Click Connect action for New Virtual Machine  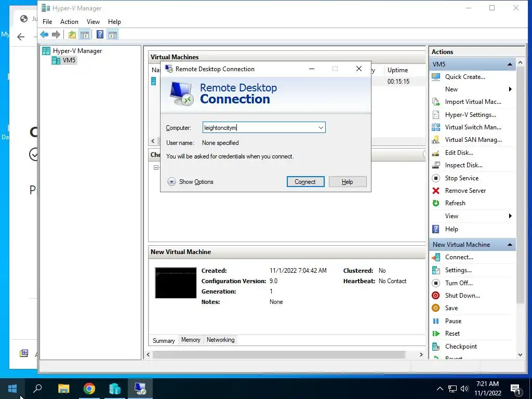pyautogui.click(x=459, y=257)
